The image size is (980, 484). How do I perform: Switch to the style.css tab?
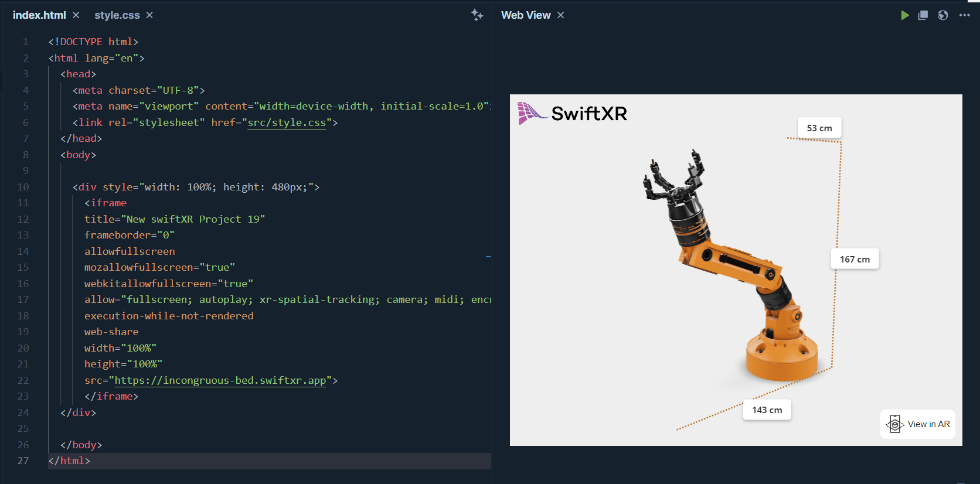117,15
